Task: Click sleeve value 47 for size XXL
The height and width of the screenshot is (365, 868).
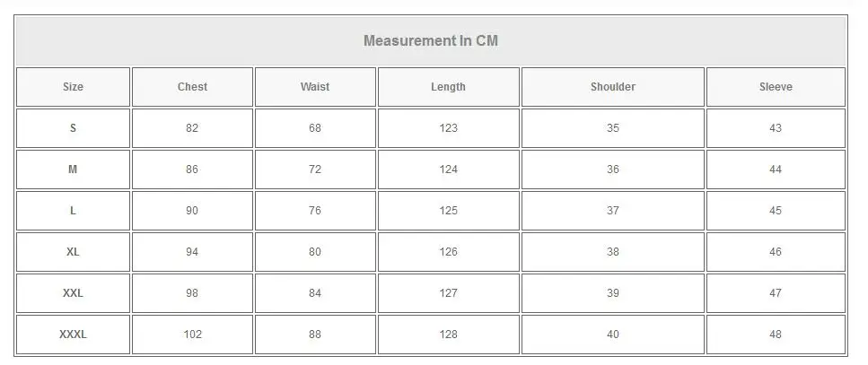Action: click(776, 293)
